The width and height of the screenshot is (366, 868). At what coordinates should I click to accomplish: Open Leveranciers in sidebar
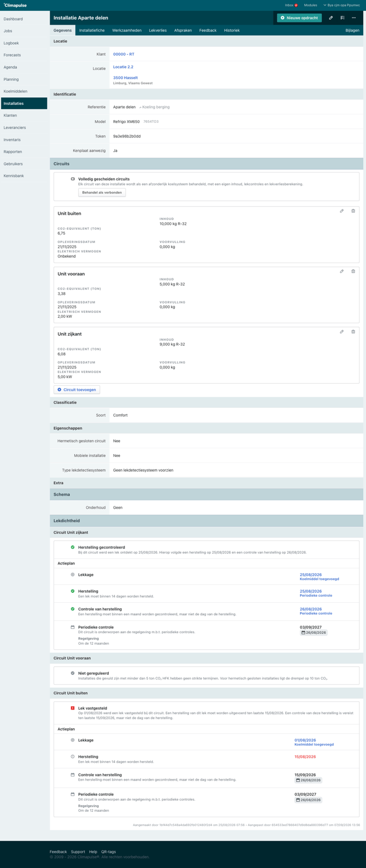(23, 127)
